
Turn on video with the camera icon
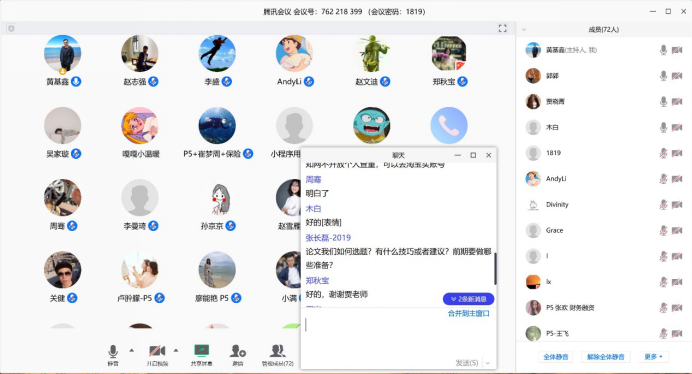157,351
